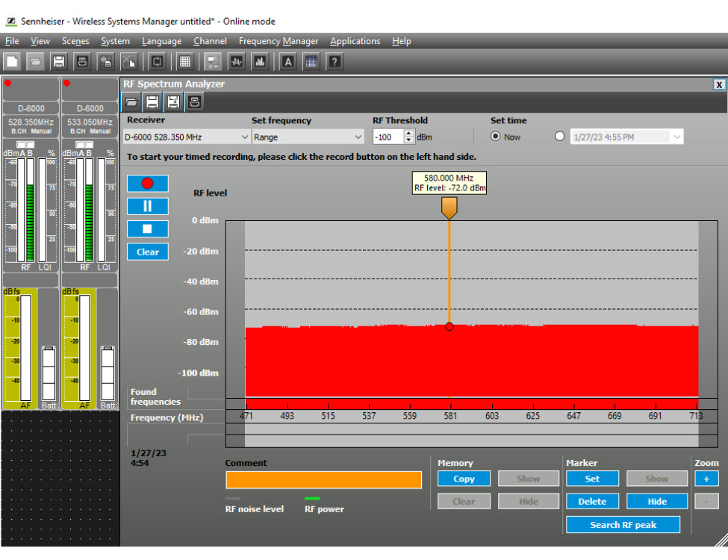Click the letter A toolbar icon
Screen dimensions: 728x560
point(288,61)
